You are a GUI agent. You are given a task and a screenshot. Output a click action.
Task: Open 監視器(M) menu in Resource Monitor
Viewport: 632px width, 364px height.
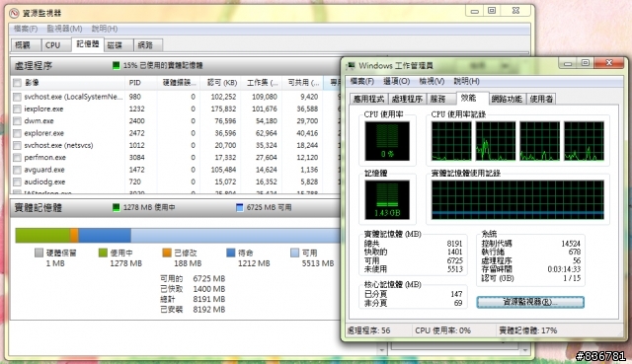tap(64, 29)
